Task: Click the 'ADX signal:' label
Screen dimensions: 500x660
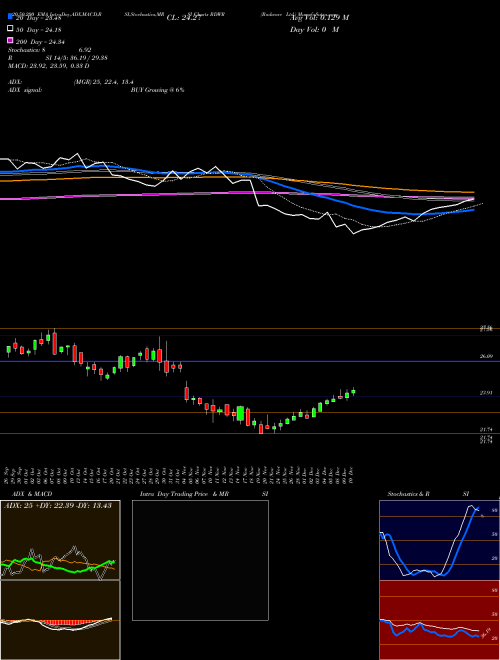Action: (25, 90)
